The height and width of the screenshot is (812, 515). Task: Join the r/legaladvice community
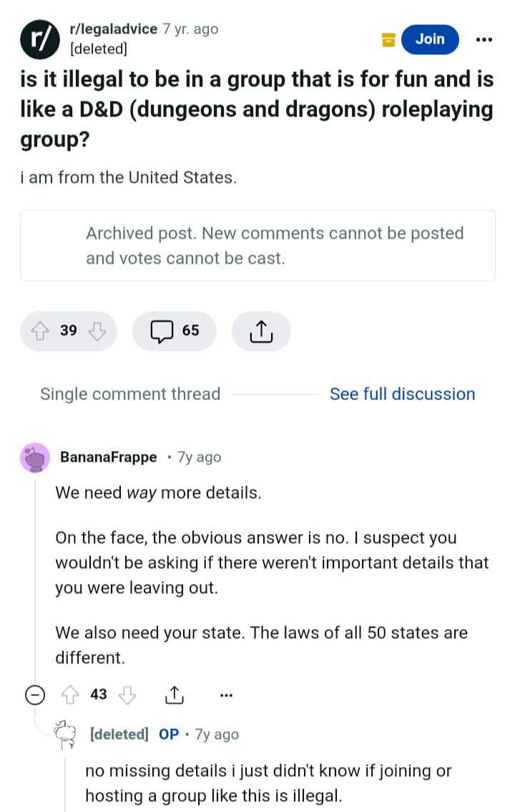[430, 39]
